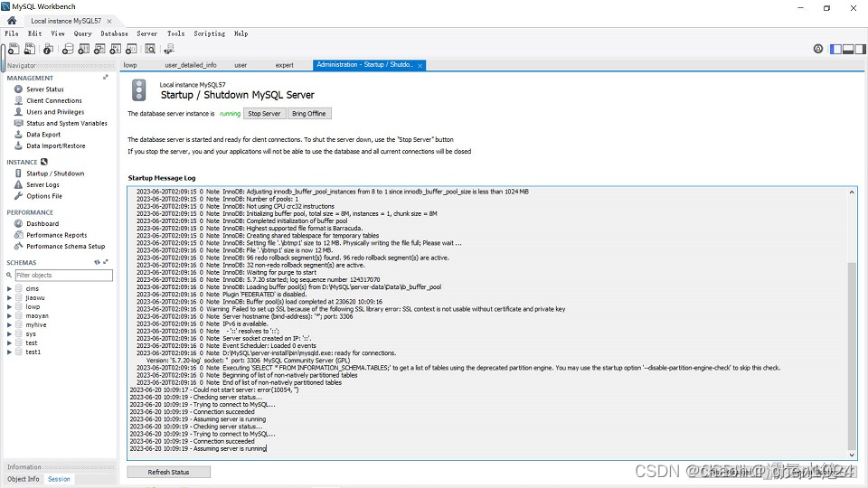
Task: Expand the jiaowu schema
Action: click(x=9, y=297)
